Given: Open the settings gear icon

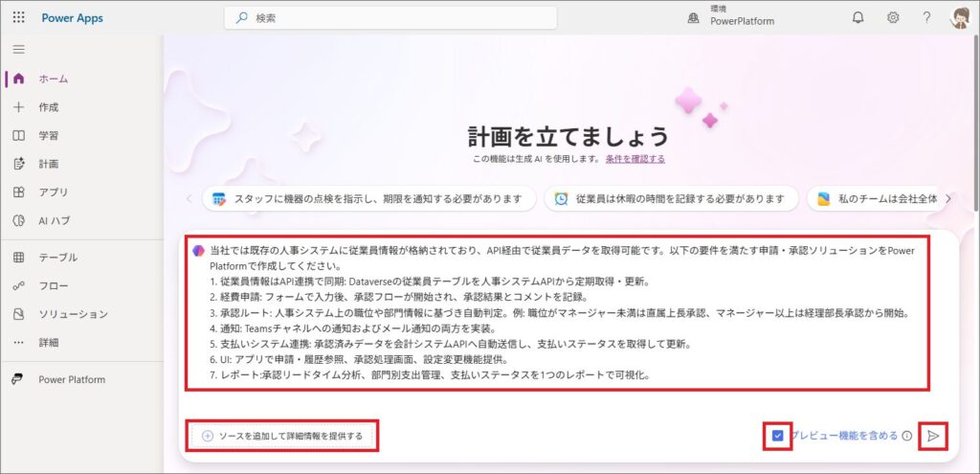Looking at the screenshot, I should [893, 17].
